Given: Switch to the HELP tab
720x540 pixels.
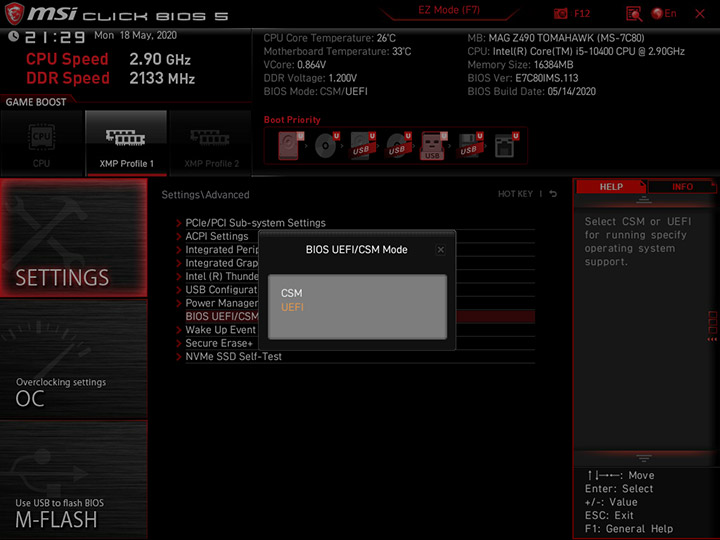Looking at the screenshot, I should pyautogui.click(x=611, y=187).
